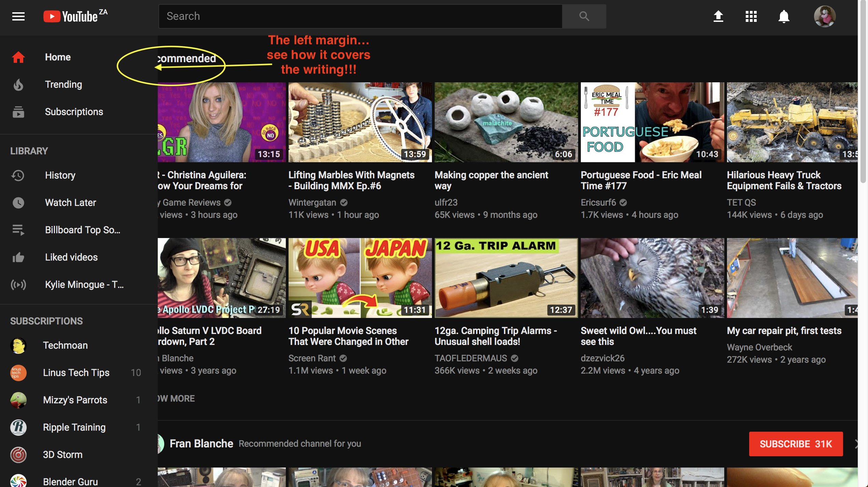Open Christina Aguilera video thumbnail

tap(222, 122)
